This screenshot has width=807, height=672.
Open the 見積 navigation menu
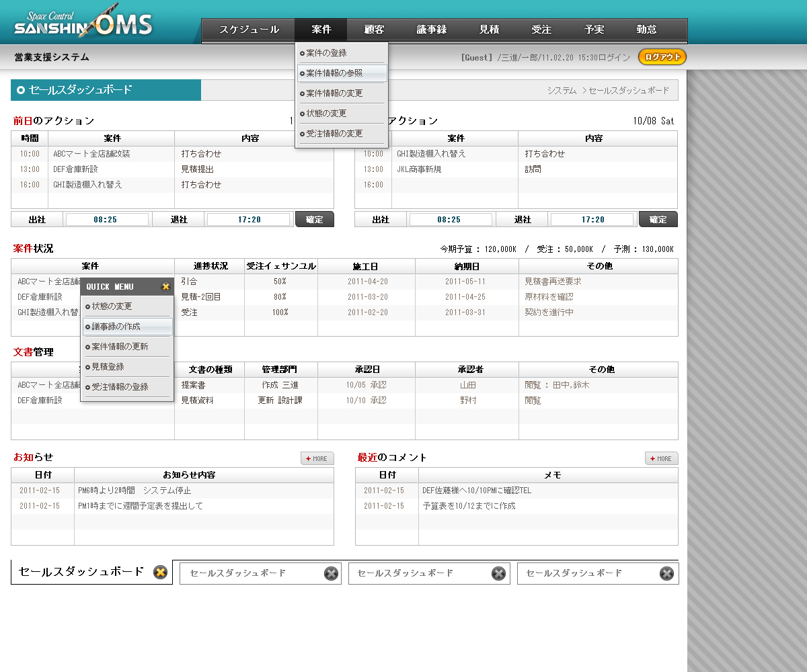(x=489, y=30)
